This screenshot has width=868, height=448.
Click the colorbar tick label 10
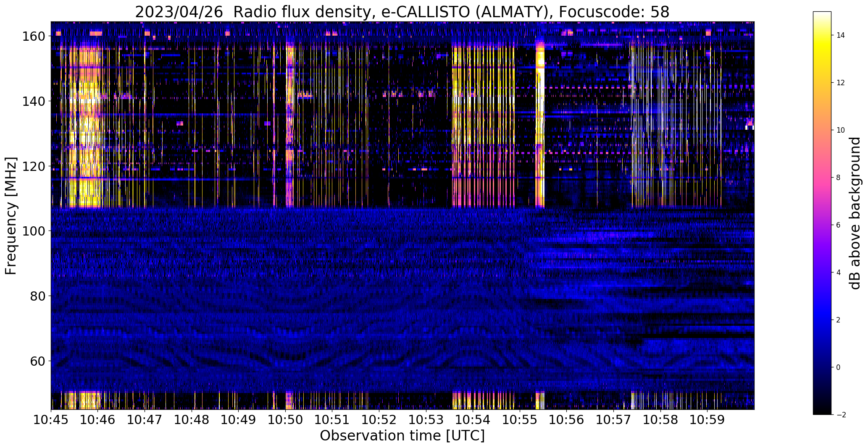pos(841,130)
